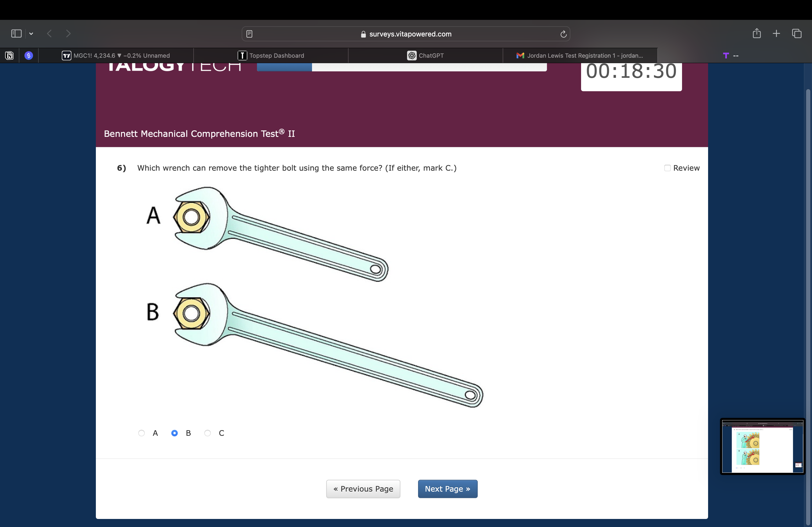Check the Review checkbox
The image size is (812, 527).
(667, 168)
